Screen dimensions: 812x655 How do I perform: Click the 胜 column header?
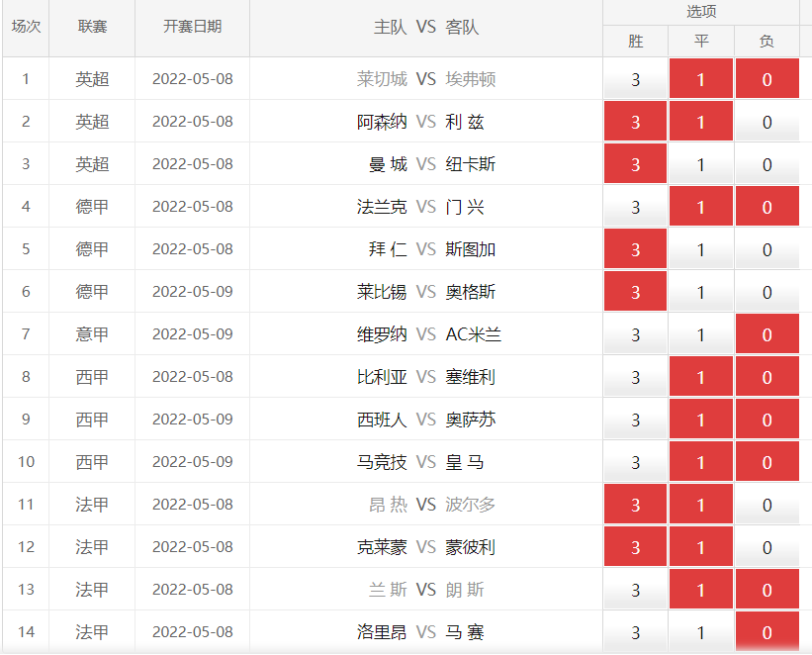click(x=635, y=41)
